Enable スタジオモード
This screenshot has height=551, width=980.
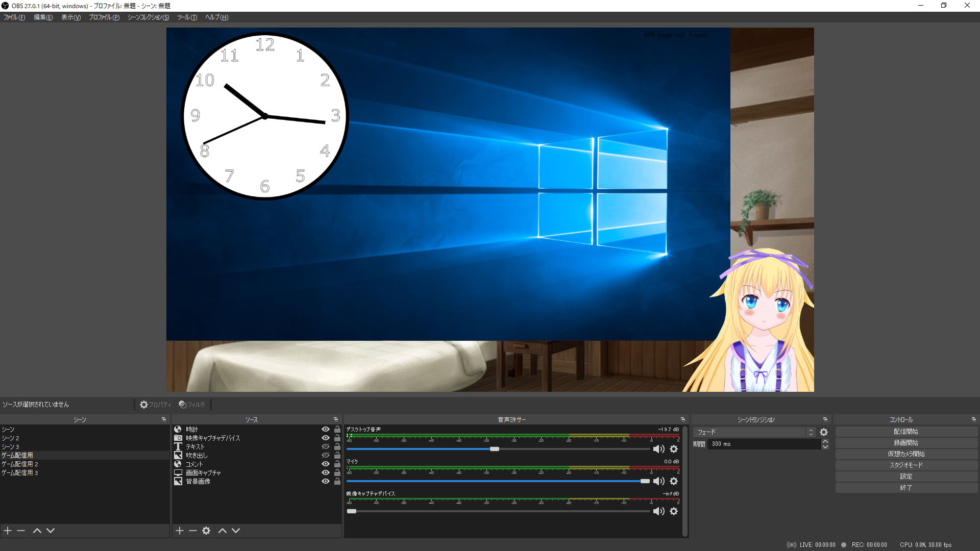[x=906, y=465]
